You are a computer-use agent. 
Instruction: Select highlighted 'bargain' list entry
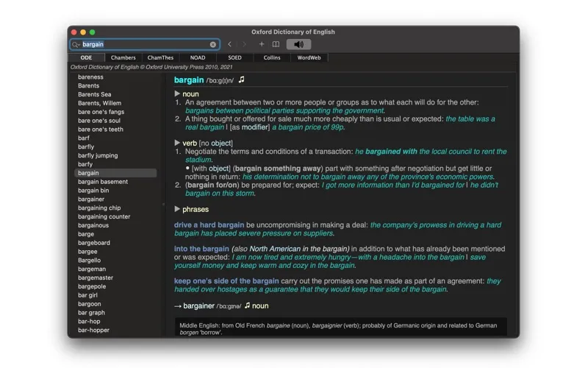coord(115,173)
